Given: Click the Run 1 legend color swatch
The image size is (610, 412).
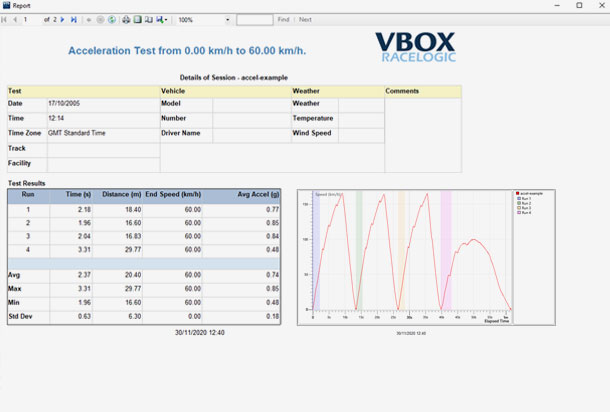Looking at the screenshot, I should 517,199.
